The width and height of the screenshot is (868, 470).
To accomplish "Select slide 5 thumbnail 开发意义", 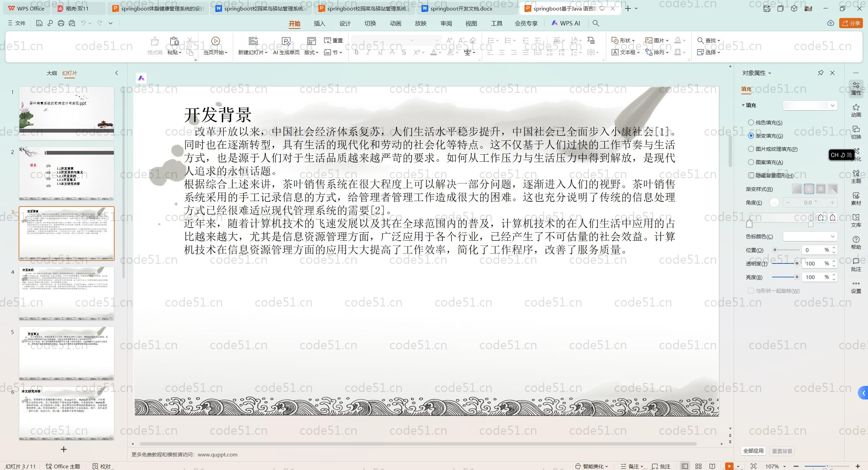I will click(66, 353).
